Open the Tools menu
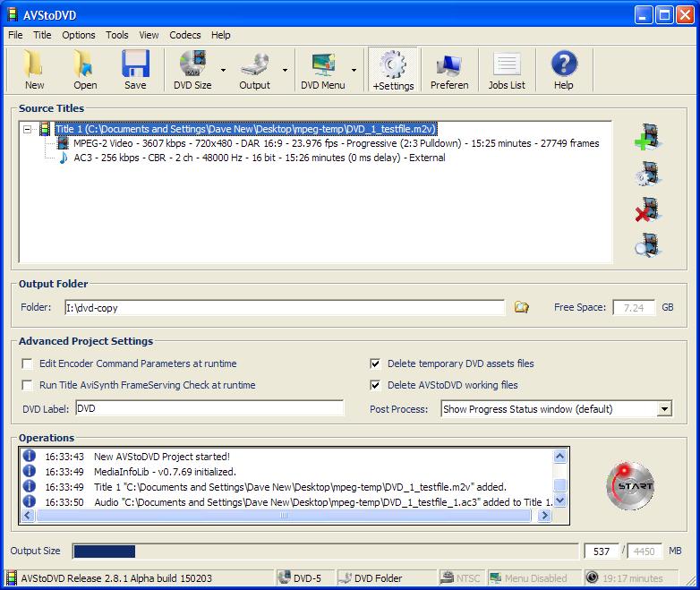The height and width of the screenshot is (590, 700). (x=117, y=35)
